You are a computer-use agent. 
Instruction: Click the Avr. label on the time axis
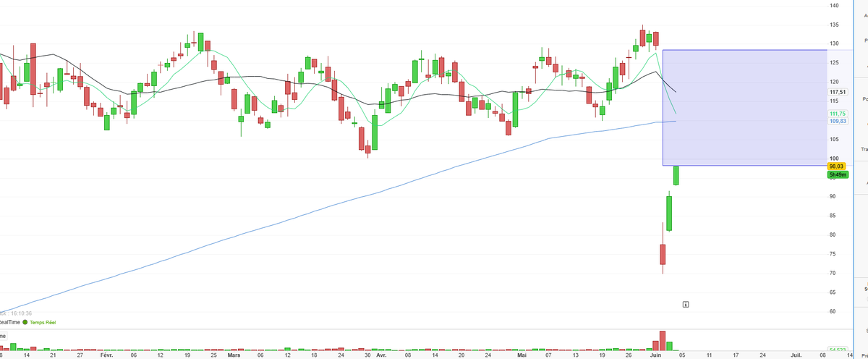point(381,355)
